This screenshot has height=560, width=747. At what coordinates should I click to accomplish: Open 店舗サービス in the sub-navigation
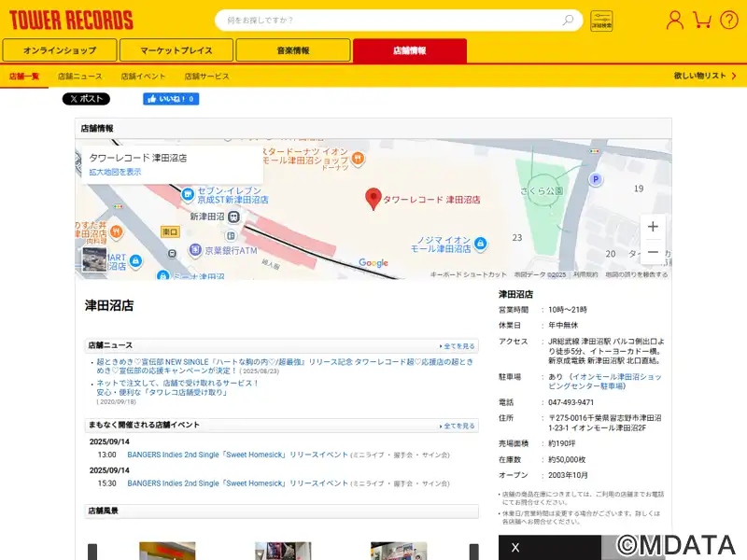206,77
